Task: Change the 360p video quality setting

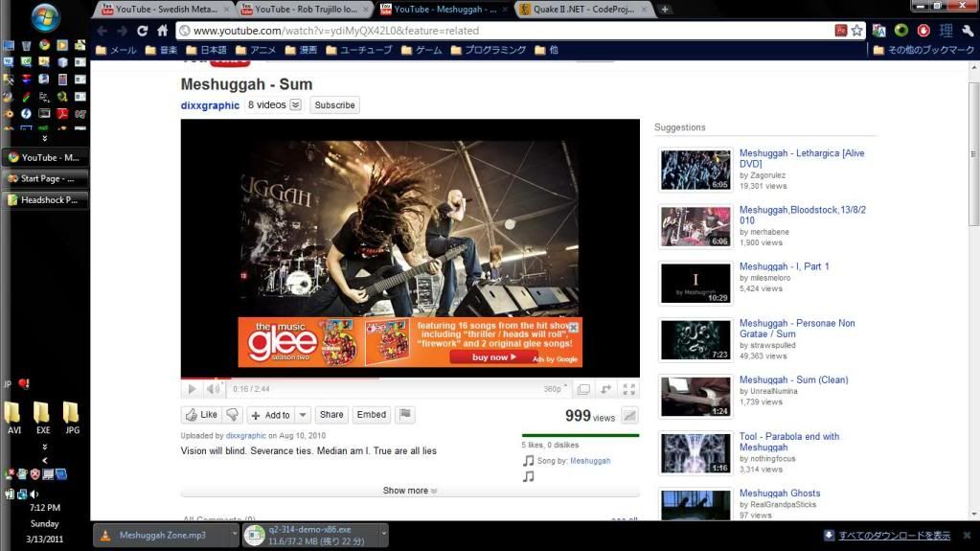Action: [x=555, y=389]
